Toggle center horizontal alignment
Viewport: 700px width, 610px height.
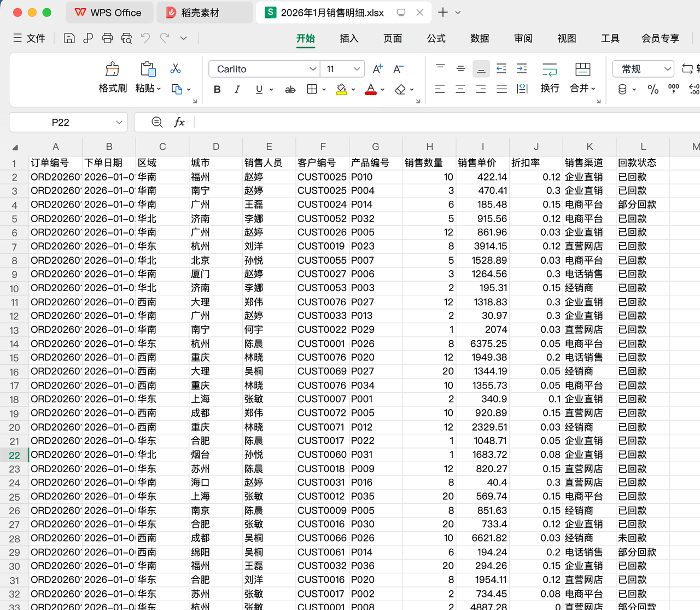tap(460, 89)
